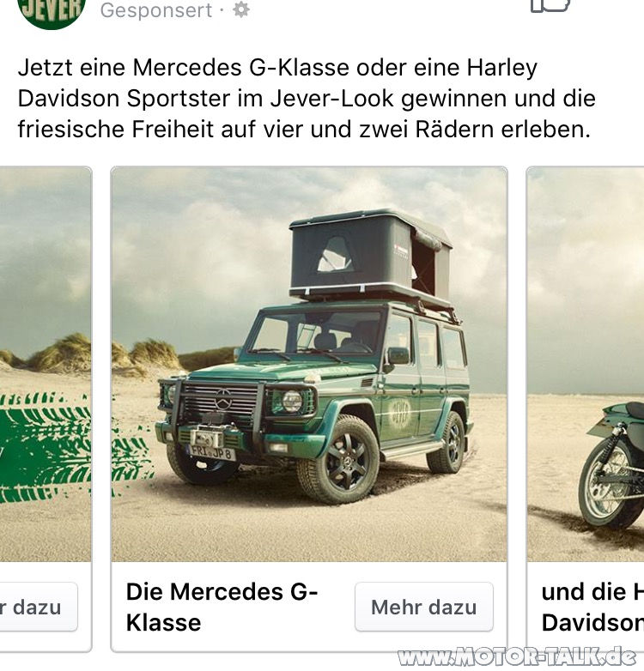This screenshot has width=644, height=671.
Task: Click the roof tent on the G-Klasse
Action: pyautogui.click(x=371, y=257)
